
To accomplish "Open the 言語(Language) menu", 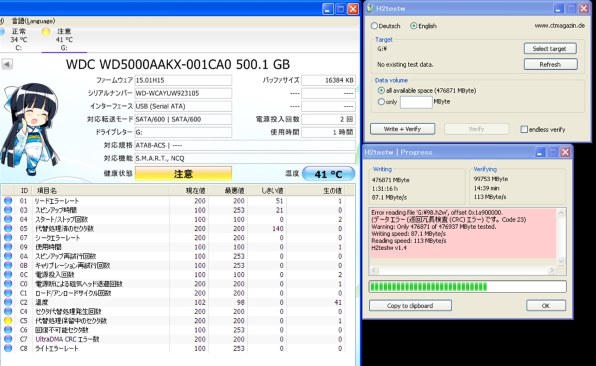I will [x=33, y=21].
